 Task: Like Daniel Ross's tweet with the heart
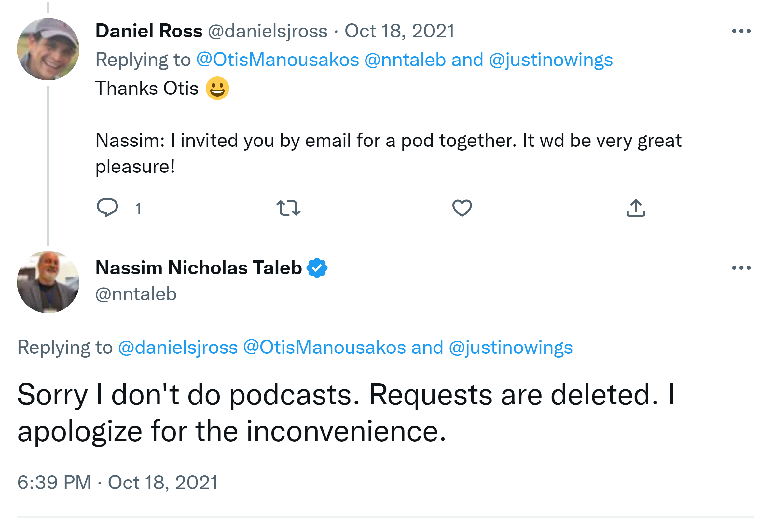pyautogui.click(x=462, y=208)
